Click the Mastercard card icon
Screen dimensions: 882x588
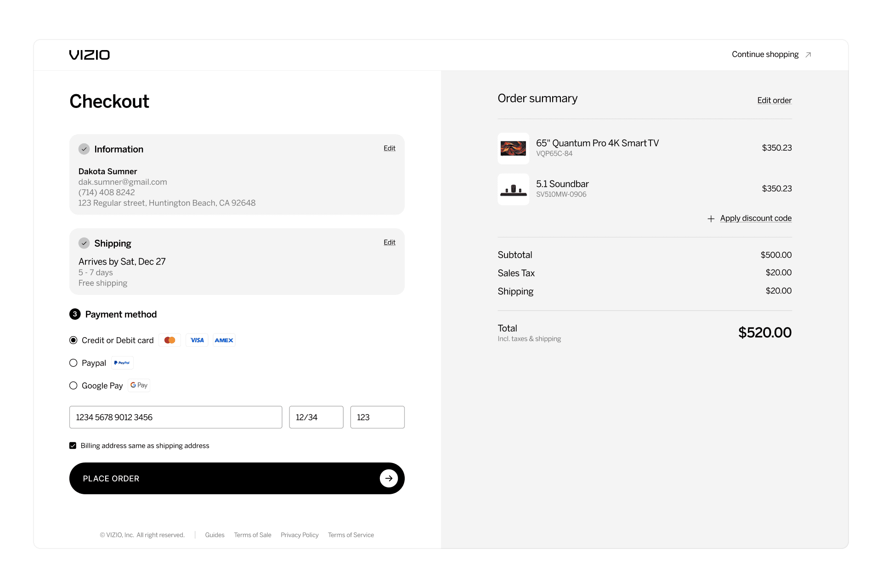pyautogui.click(x=170, y=340)
